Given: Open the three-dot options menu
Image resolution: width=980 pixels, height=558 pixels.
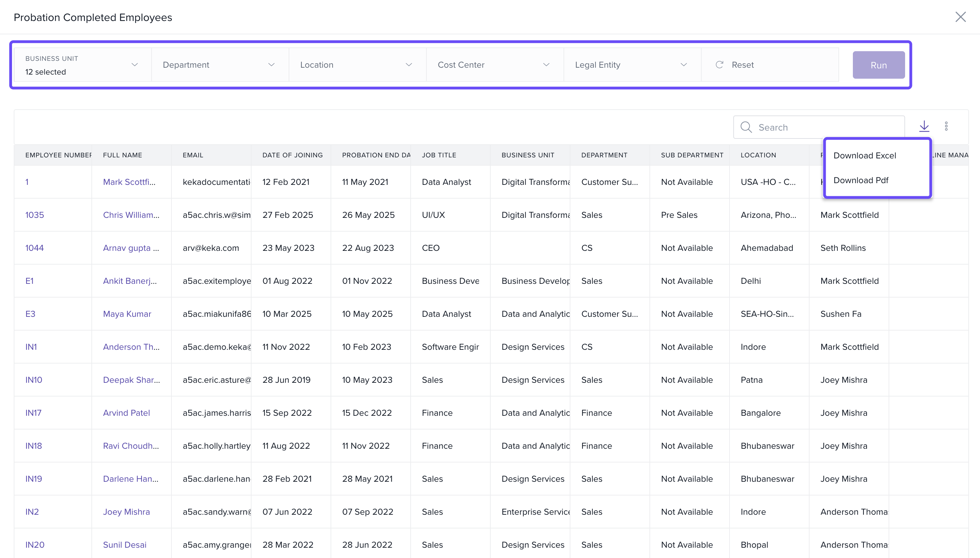Looking at the screenshot, I should [x=946, y=126].
